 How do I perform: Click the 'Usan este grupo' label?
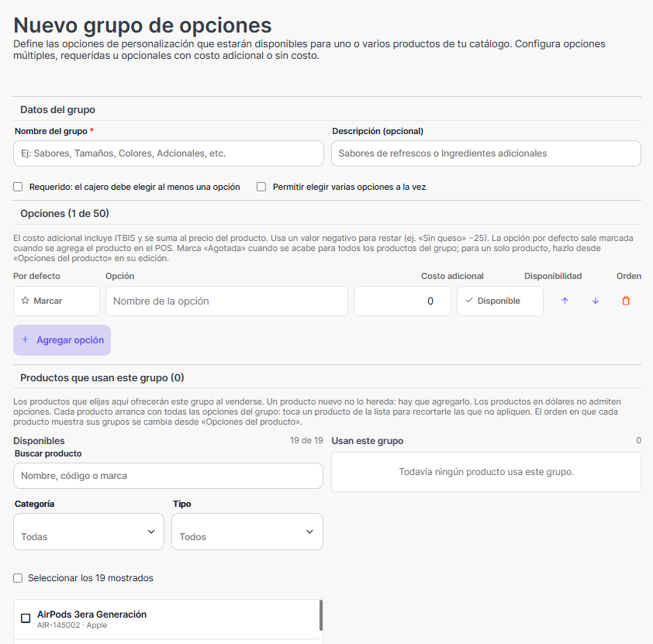pyautogui.click(x=368, y=441)
